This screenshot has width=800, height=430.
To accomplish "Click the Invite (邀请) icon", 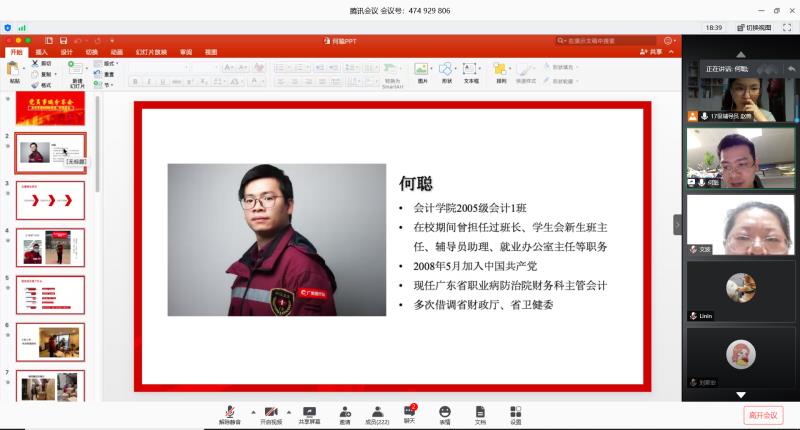I will pyautogui.click(x=345, y=412).
